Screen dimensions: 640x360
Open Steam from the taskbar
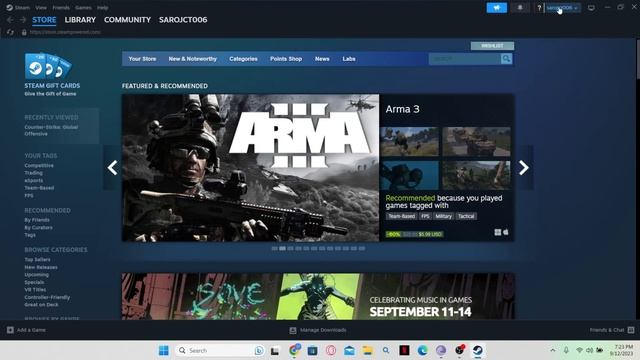(478, 350)
